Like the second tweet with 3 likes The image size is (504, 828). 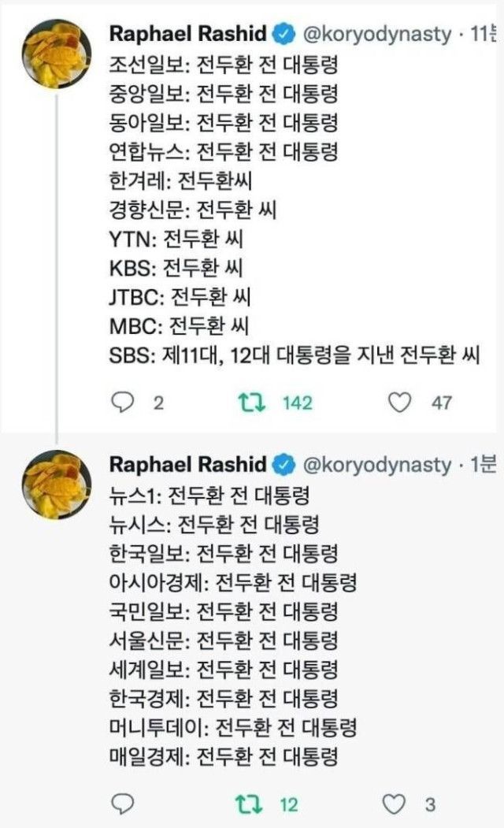pos(393,804)
